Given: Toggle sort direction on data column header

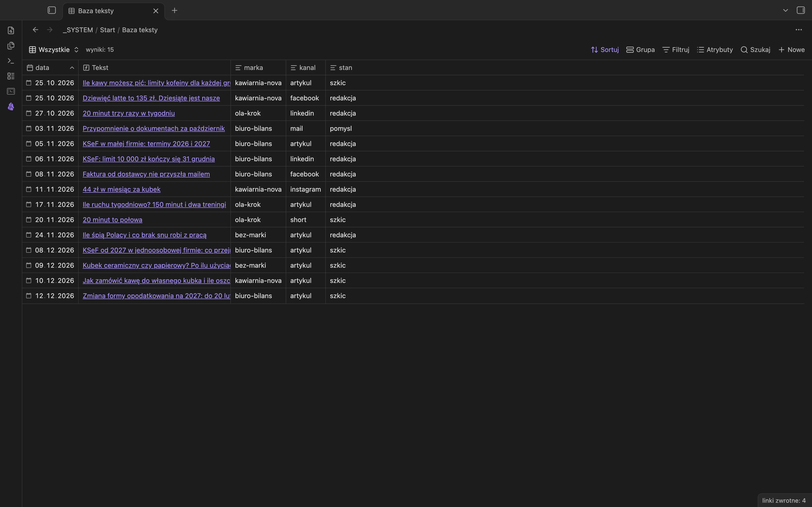Looking at the screenshot, I should click(x=72, y=68).
